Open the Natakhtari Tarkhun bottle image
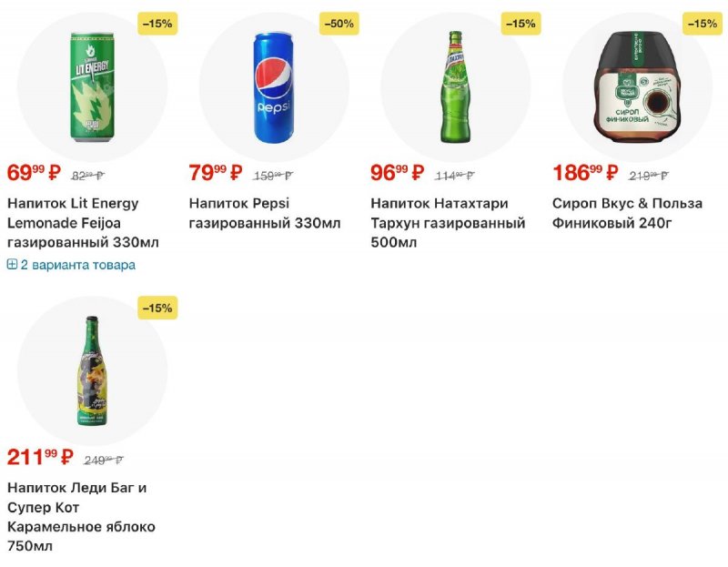 (455, 87)
